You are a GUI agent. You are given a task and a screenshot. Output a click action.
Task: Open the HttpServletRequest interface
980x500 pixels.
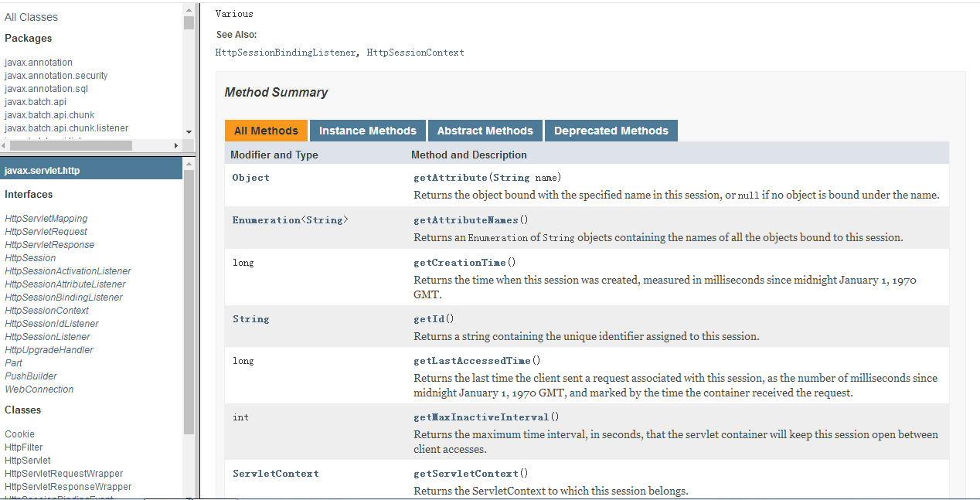(46, 232)
